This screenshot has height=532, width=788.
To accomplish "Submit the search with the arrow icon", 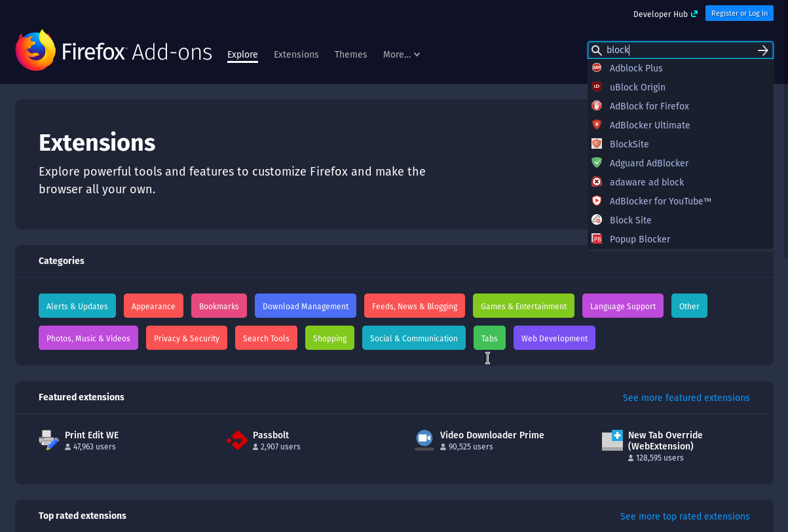I will pyautogui.click(x=762, y=50).
